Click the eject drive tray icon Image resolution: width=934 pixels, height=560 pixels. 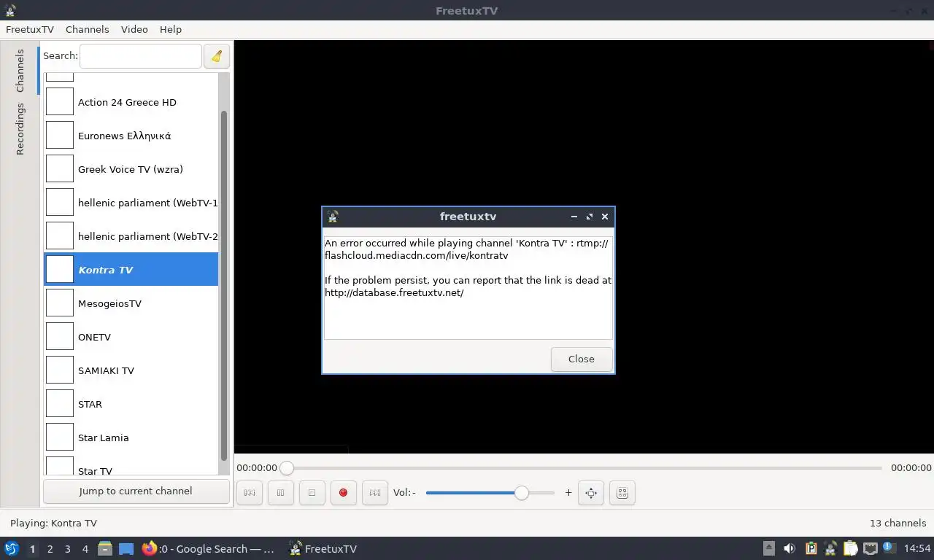pyautogui.click(x=769, y=548)
